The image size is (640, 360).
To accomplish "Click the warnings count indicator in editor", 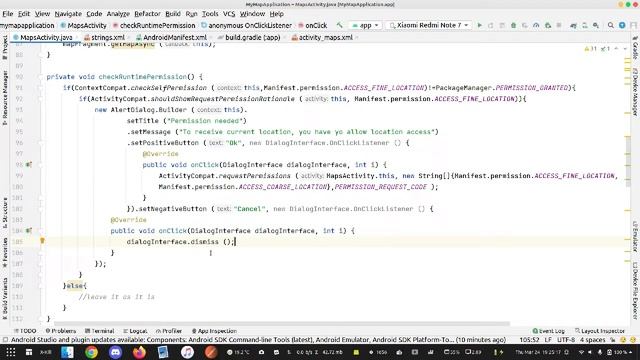I will click(x=591, y=49).
